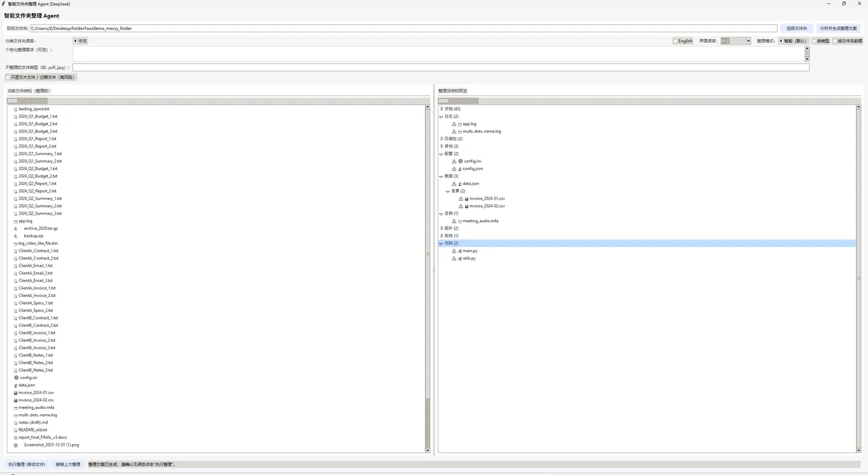Viewport: 868px width, 475px height.
Task: Click the 撤销上次整理 button
Action: point(68,464)
